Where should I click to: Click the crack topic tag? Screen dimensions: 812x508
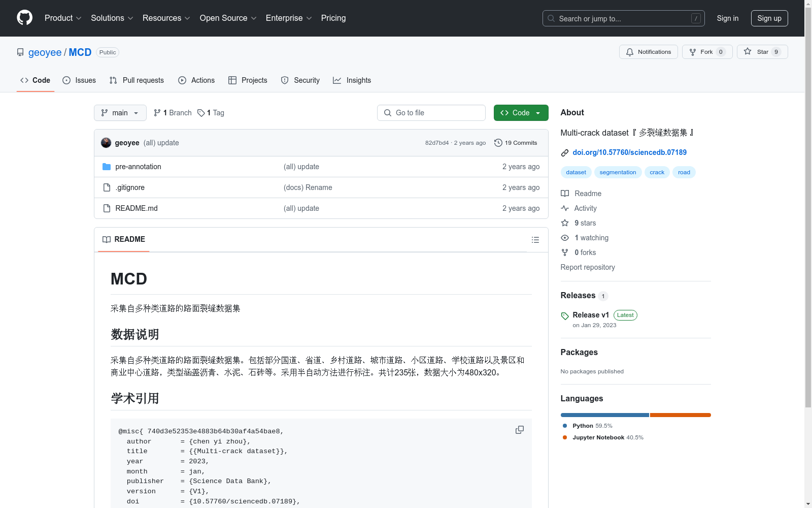click(657, 172)
